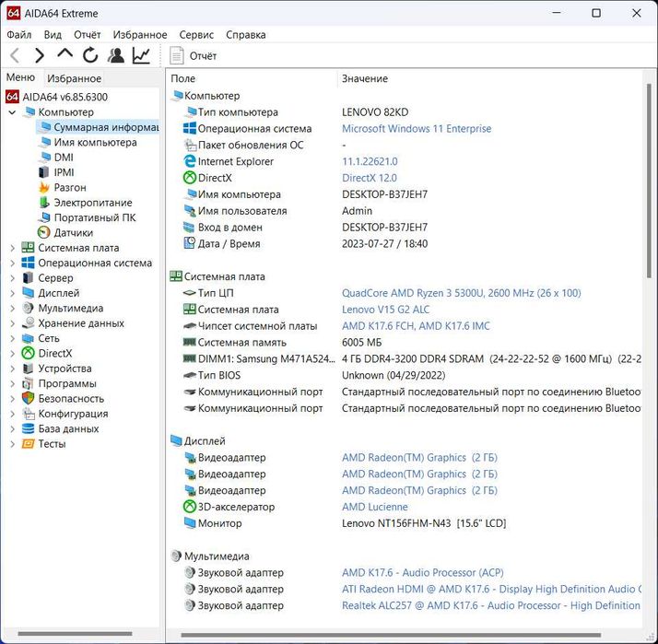Open the Справка menu

246,35
